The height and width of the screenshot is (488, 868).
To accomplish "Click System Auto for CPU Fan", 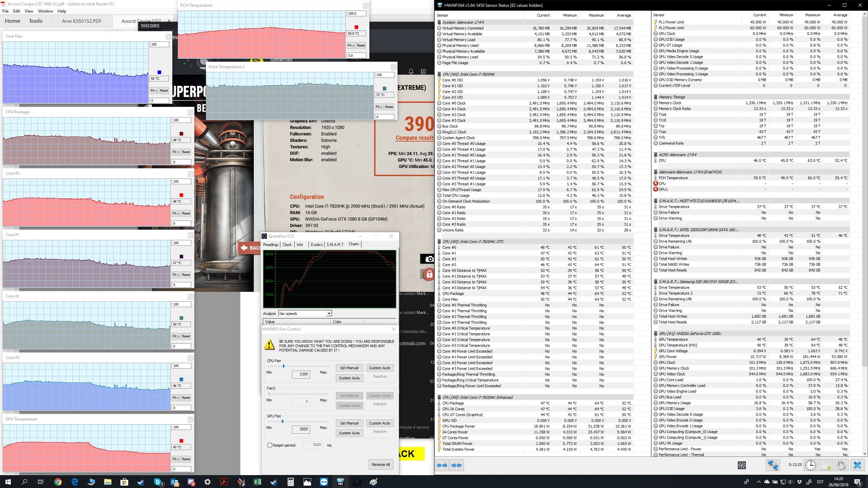I will (x=349, y=378).
